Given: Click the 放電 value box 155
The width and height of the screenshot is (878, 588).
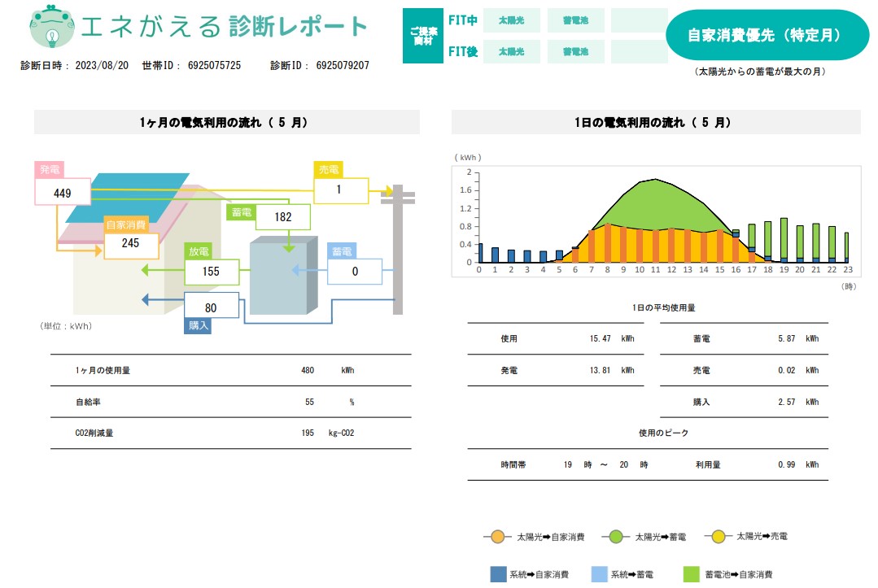Looking at the screenshot, I should 212,272.
